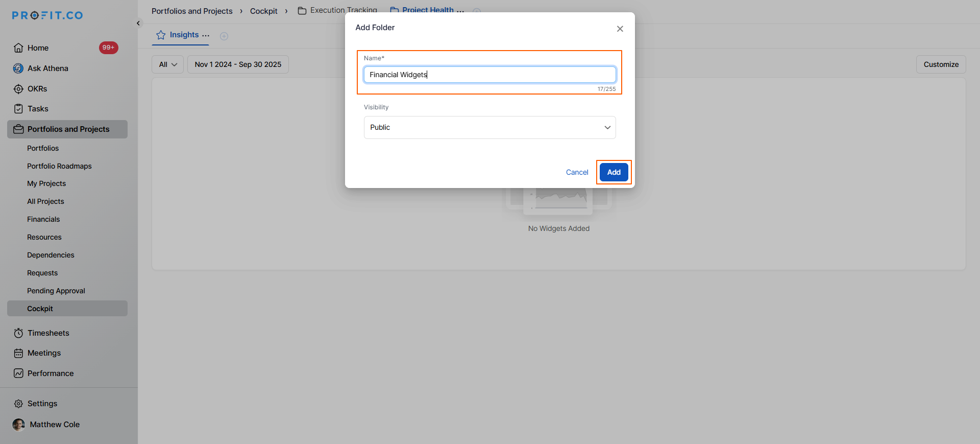Image resolution: width=980 pixels, height=444 pixels.
Task: Click the Tasks clipboard icon
Action: (18, 109)
